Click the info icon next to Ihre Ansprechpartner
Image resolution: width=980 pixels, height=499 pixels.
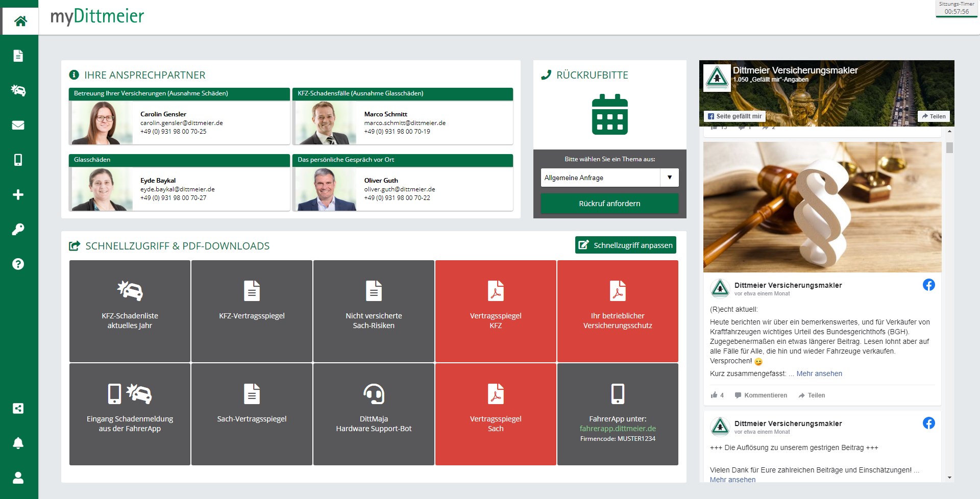pyautogui.click(x=74, y=75)
